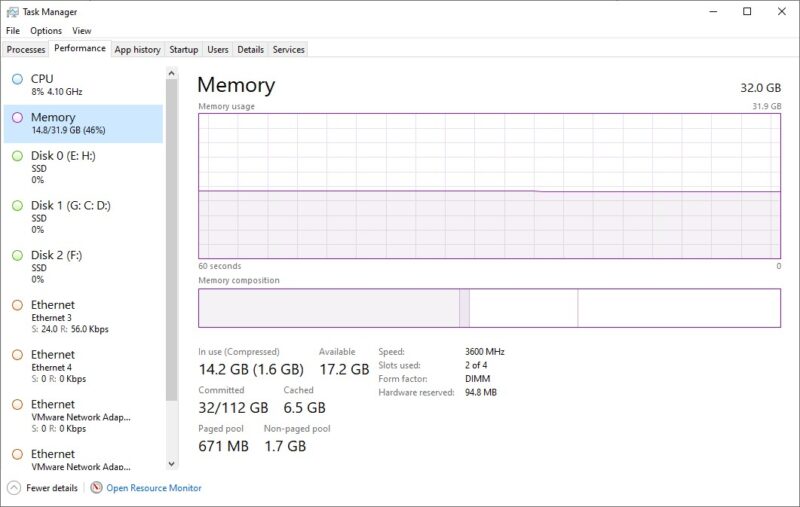The height and width of the screenshot is (507, 800).
Task: Click the Memory heading text
Action: click(236, 85)
